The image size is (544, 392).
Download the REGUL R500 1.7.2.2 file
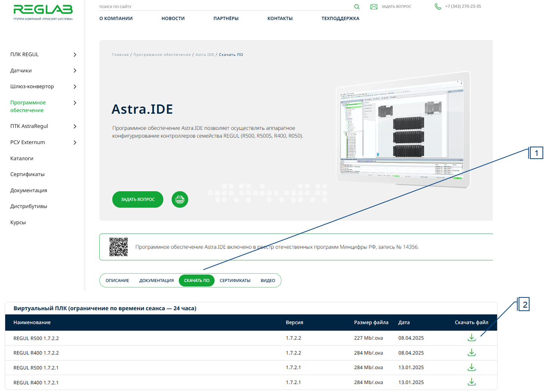(x=471, y=338)
